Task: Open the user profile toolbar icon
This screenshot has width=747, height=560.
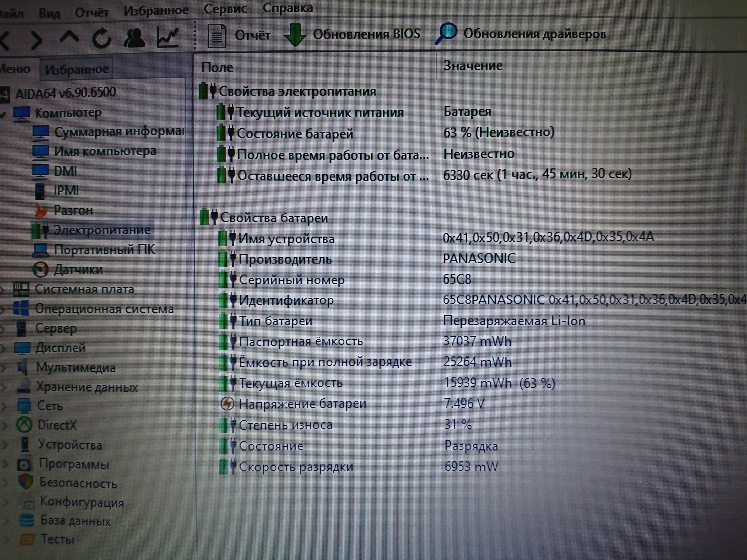Action: (x=134, y=37)
